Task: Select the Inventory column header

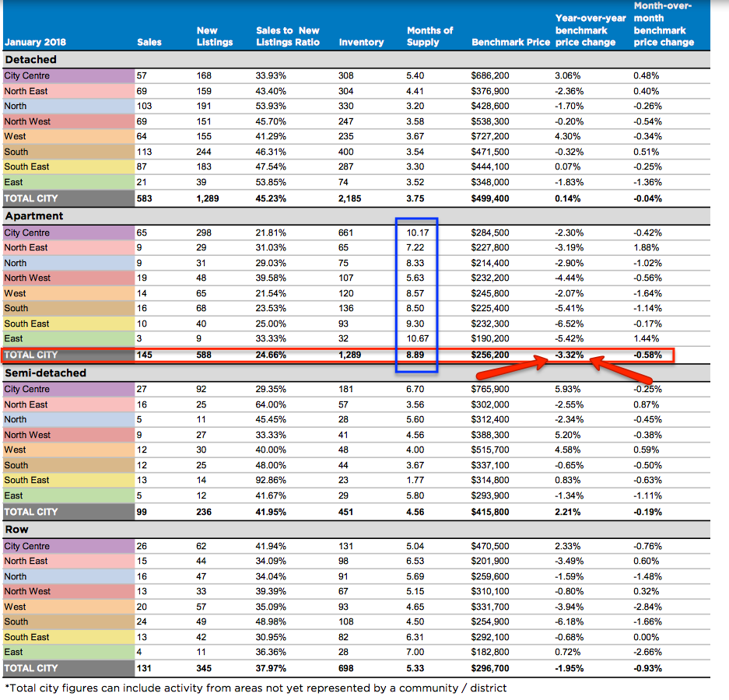Action: click(x=361, y=42)
